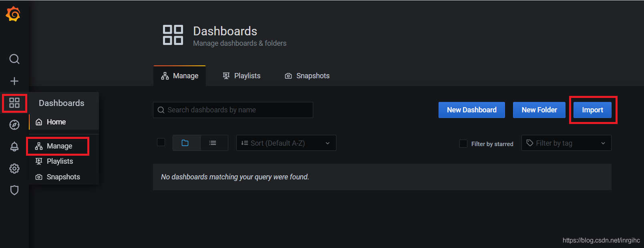
Task: Open the Dashboards grid icon in sidebar
Action: click(x=14, y=103)
